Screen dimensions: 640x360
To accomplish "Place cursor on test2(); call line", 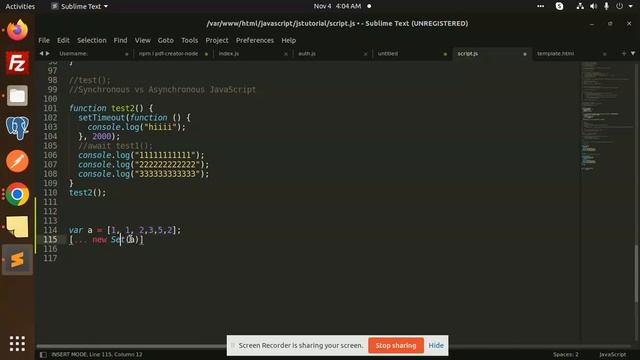I will pos(87,193).
